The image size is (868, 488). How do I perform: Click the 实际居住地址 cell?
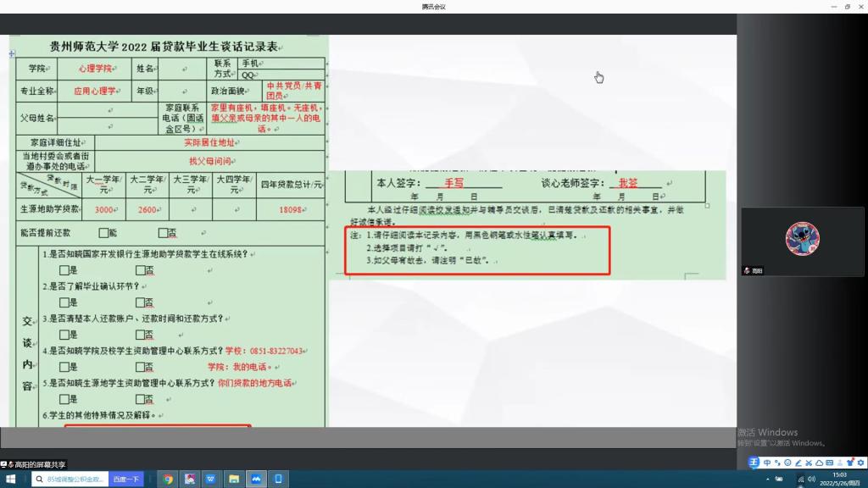[x=210, y=142]
